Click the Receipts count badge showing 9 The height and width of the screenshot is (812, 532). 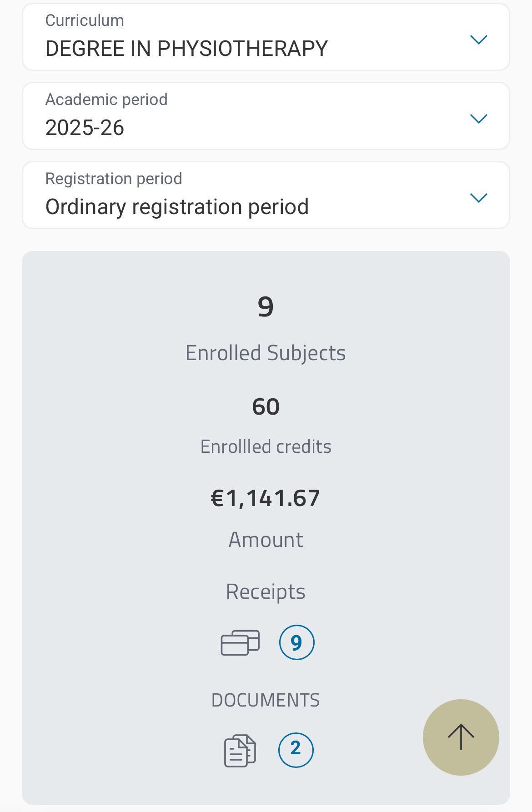296,642
